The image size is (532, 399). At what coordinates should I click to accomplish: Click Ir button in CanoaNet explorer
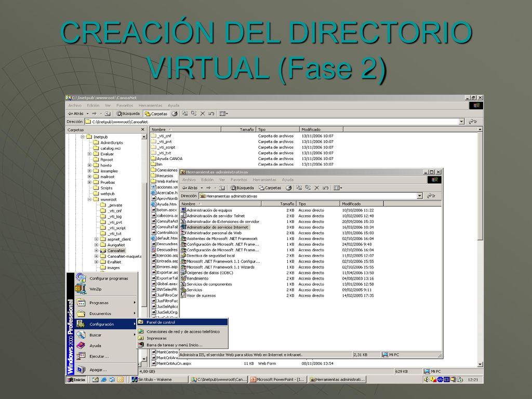tap(473, 122)
